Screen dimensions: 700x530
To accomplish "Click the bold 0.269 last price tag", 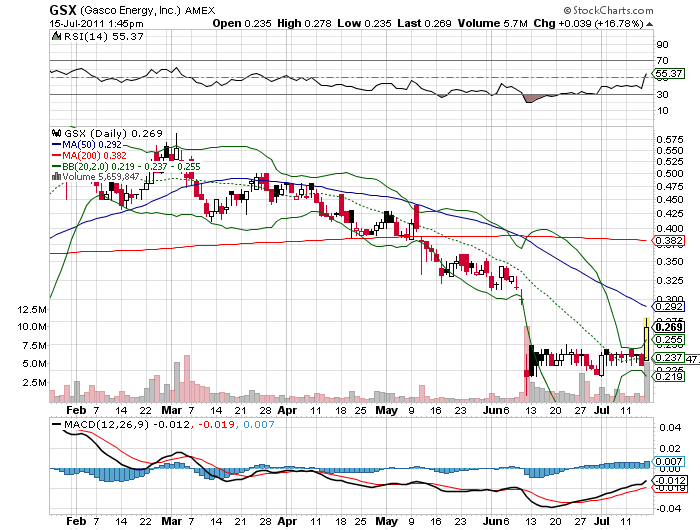I will [669, 327].
